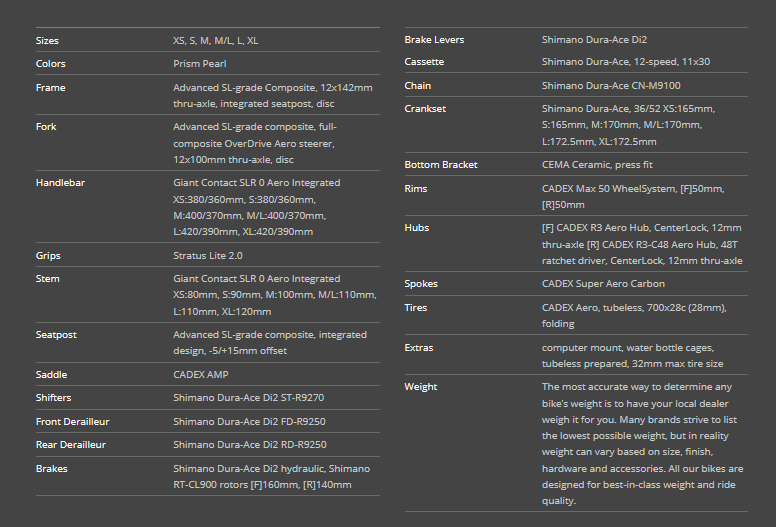Click the Fork specification text
The width and height of the screenshot is (776, 527).
click(254, 143)
